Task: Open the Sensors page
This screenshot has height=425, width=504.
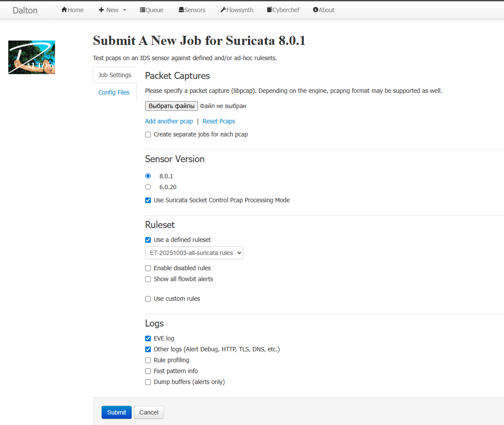Action: pyautogui.click(x=192, y=10)
